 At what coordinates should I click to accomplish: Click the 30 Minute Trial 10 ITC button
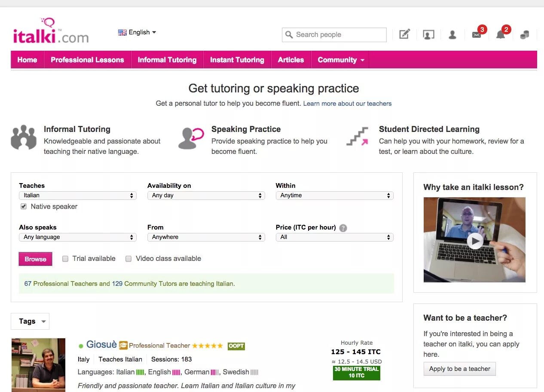[x=357, y=373]
